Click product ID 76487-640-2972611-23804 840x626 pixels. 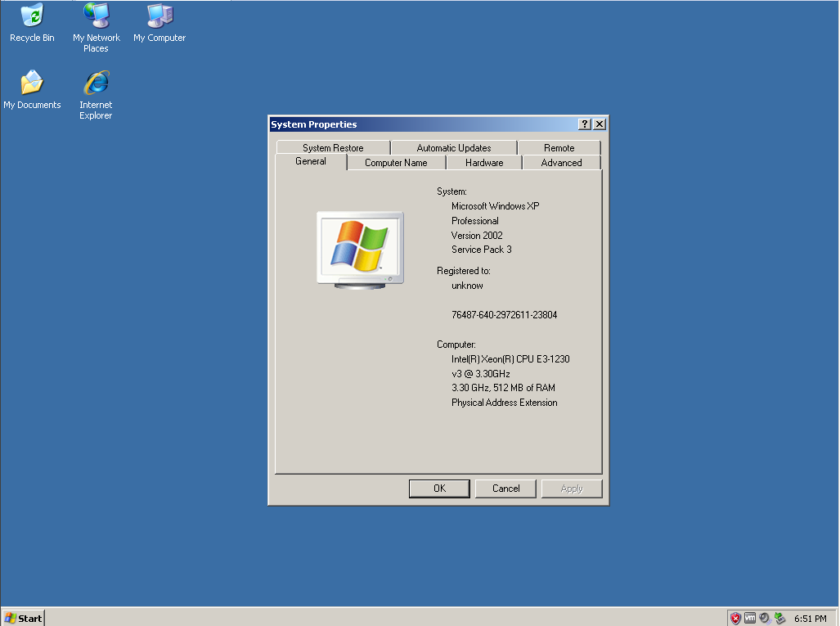tap(504, 314)
